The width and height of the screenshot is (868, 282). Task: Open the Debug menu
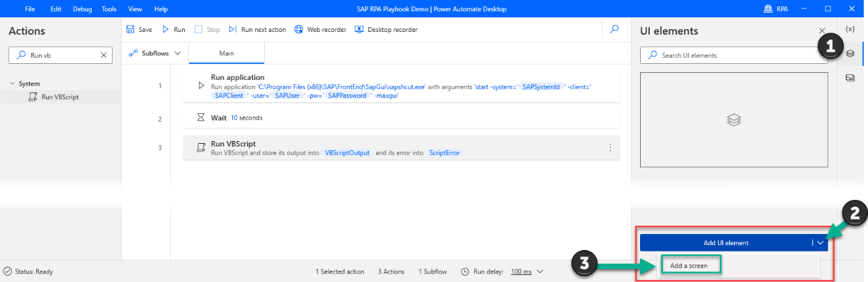[82, 9]
